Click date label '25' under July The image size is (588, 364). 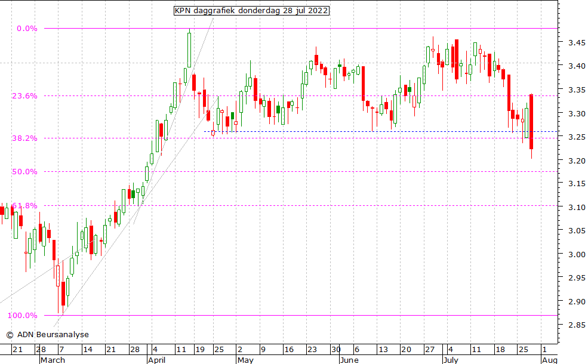[523, 350]
